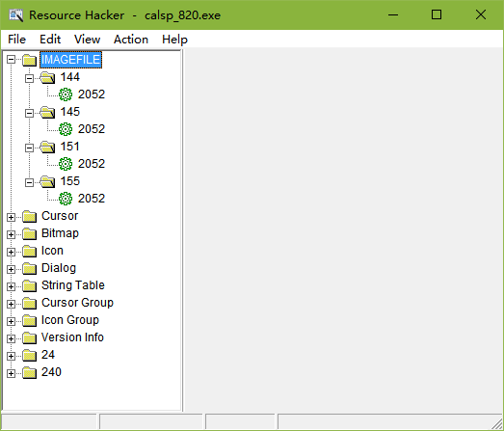Expand the Cursor resource folder

pyautogui.click(x=11, y=217)
